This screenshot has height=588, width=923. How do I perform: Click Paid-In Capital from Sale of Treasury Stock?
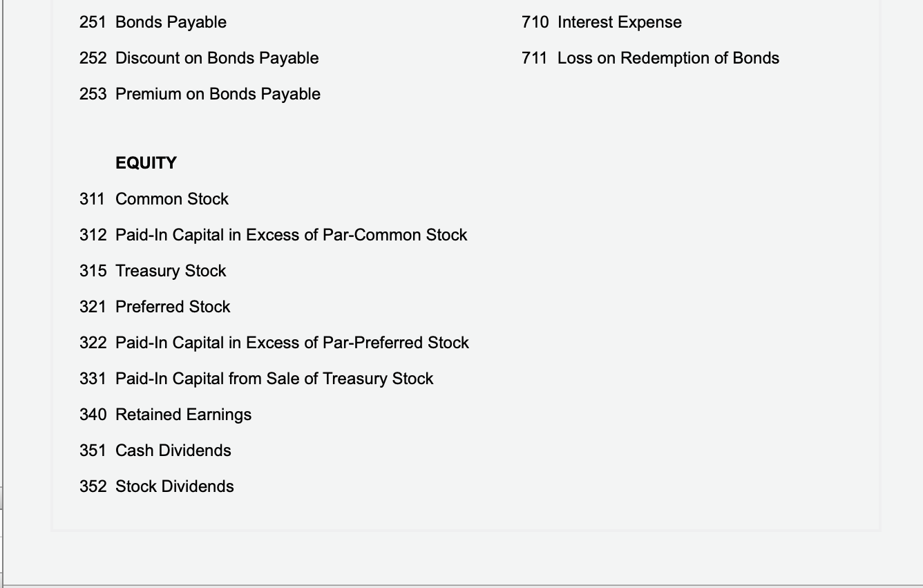click(274, 379)
